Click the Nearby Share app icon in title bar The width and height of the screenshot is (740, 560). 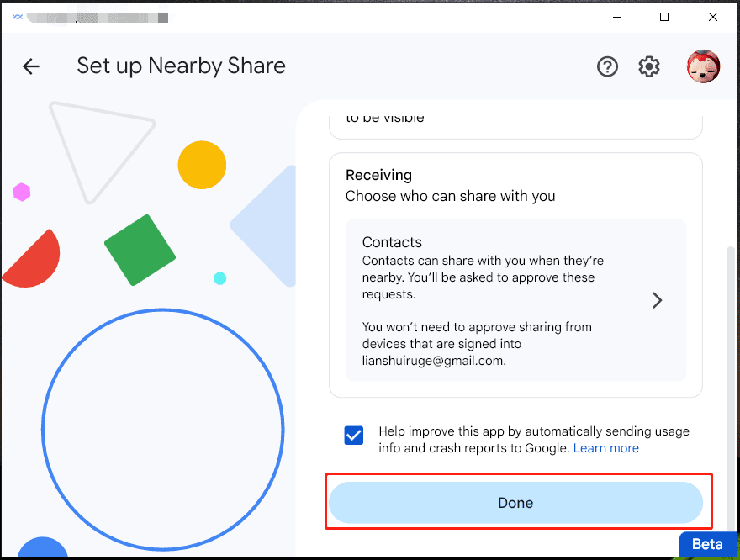point(18,17)
